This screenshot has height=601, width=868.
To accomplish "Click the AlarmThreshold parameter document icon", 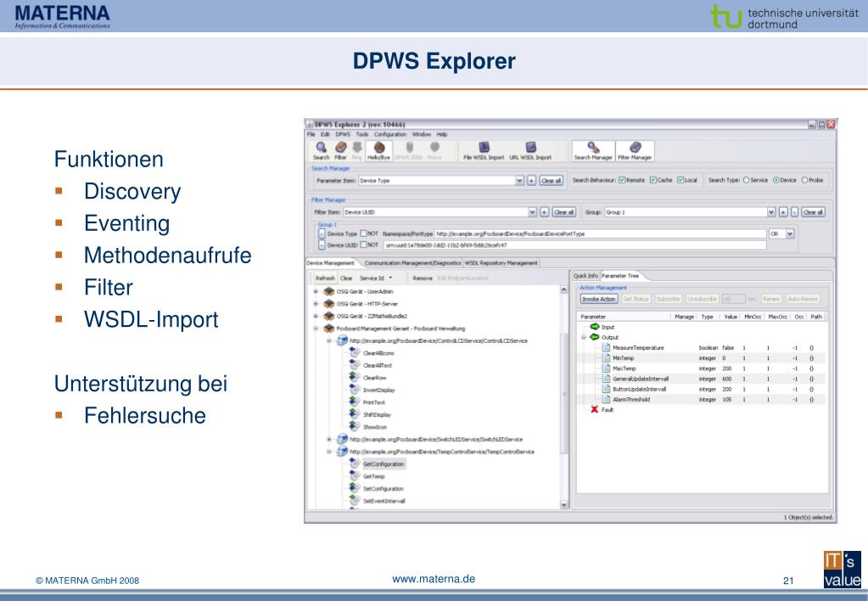I will [606, 399].
